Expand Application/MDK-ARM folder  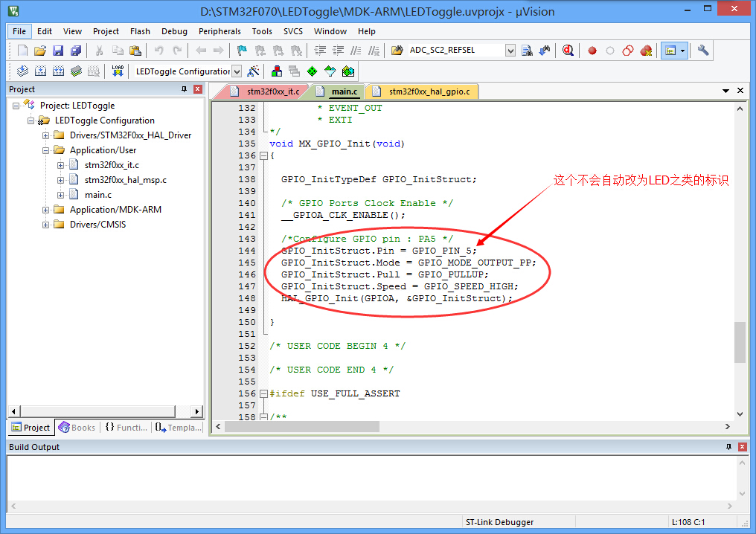46,210
